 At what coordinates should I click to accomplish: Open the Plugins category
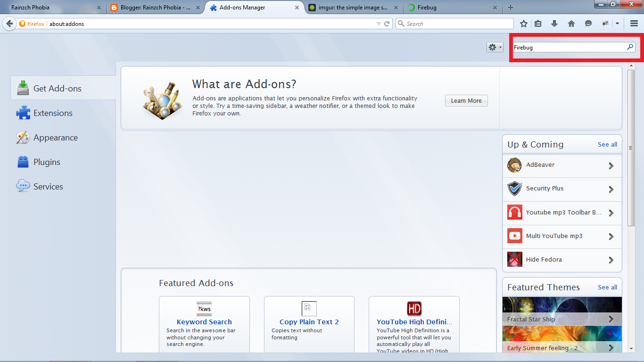coord(63,162)
